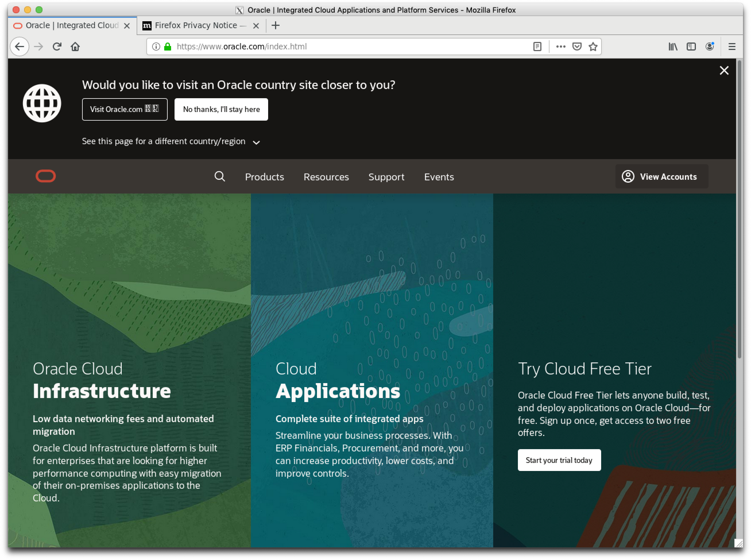This screenshot has width=751, height=560.
Task: Open page actions three-dot menu
Action: coord(561,47)
